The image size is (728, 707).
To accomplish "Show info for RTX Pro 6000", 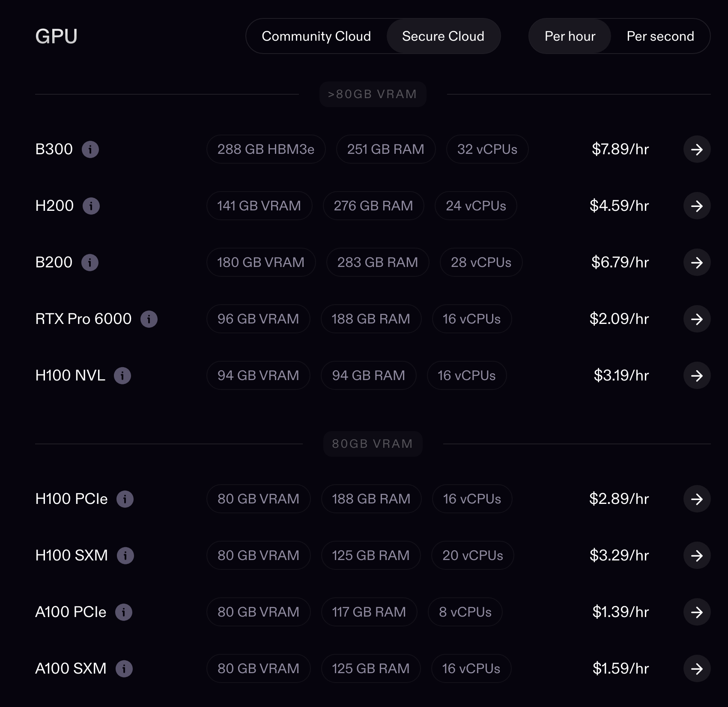I will pyautogui.click(x=149, y=319).
